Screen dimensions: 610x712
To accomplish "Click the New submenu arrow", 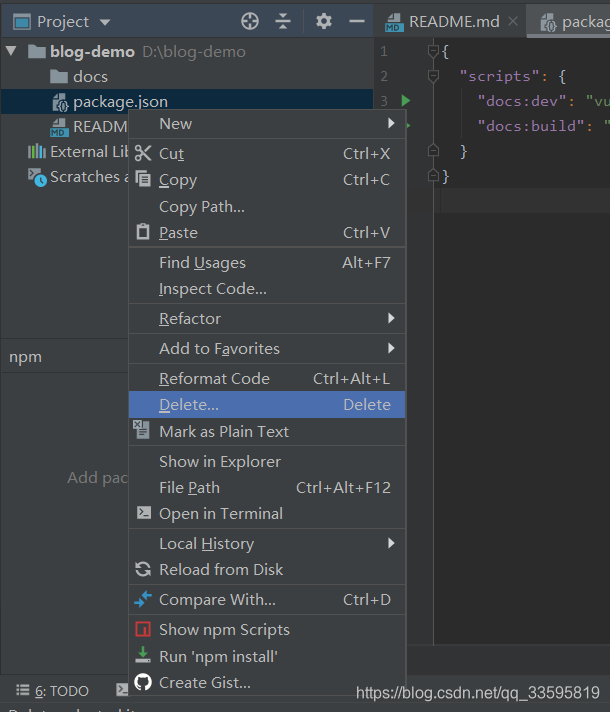I will pyautogui.click(x=391, y=123).
